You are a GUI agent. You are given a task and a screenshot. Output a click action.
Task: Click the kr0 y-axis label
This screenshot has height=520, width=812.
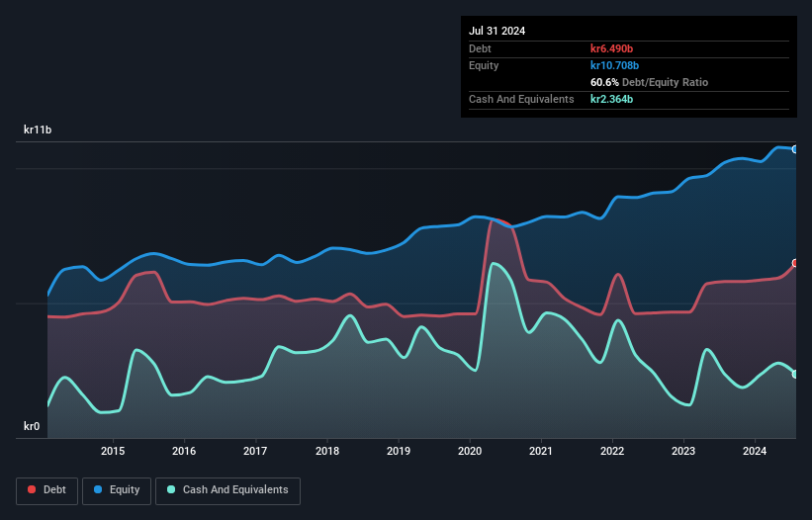32,426
